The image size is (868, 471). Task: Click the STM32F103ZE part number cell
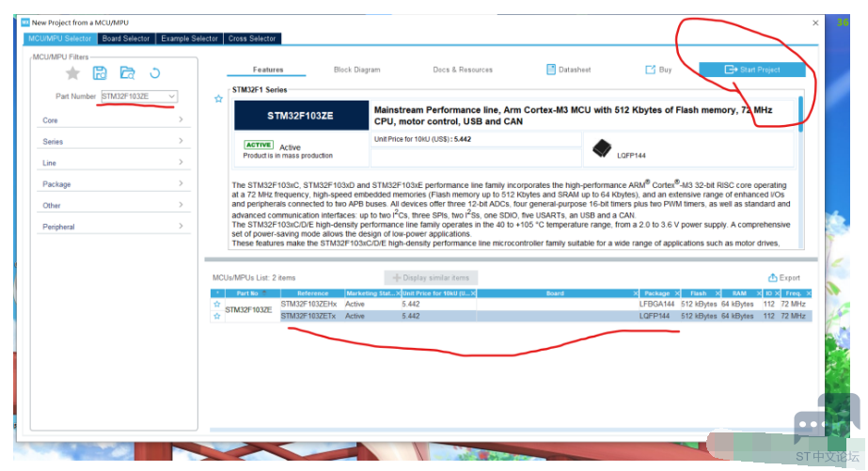point(248,310)
